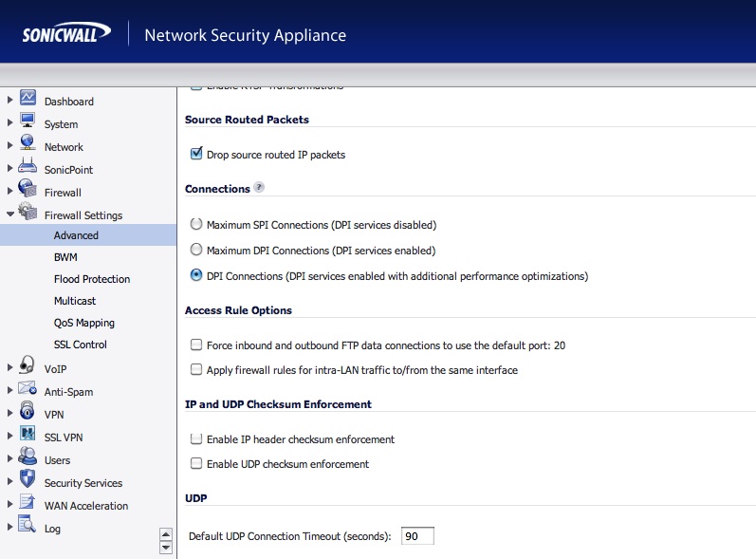
Task: Click the Security Services label
Action: (83, 483)
